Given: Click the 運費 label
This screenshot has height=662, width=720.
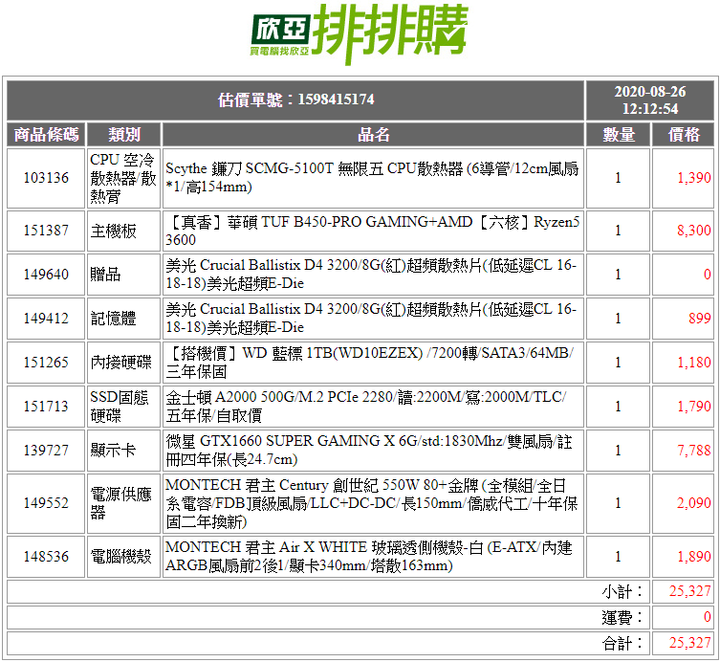Looking at the screenshot, I should tap(622, 617).
